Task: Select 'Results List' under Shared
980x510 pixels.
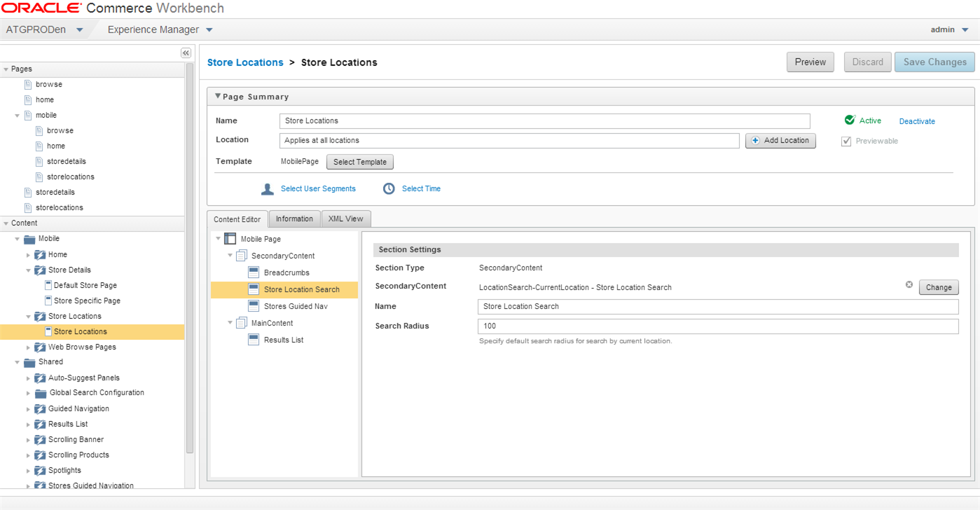Action: (68, 424)
